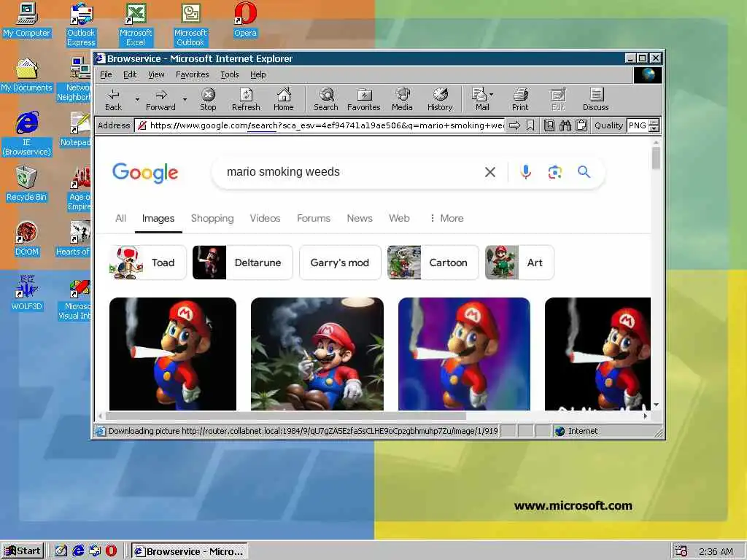Open the View menu
This screenshot has width=747, height=560.
(156, 74)
